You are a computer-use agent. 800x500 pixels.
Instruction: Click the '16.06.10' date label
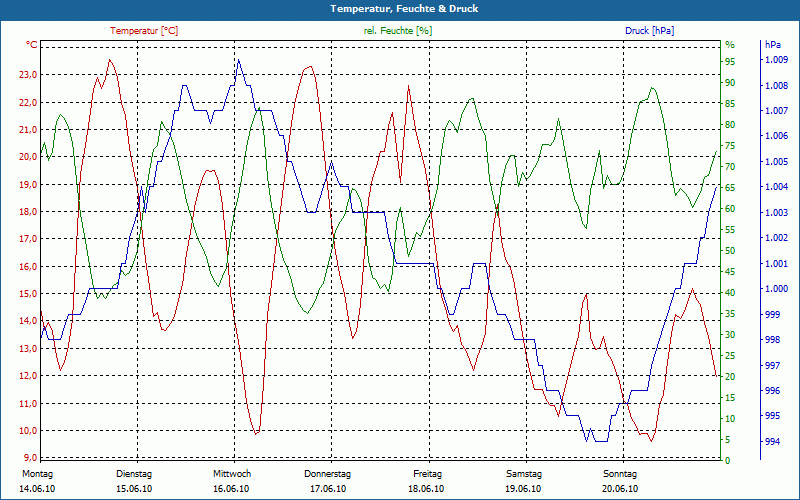[x=231, y=489]
